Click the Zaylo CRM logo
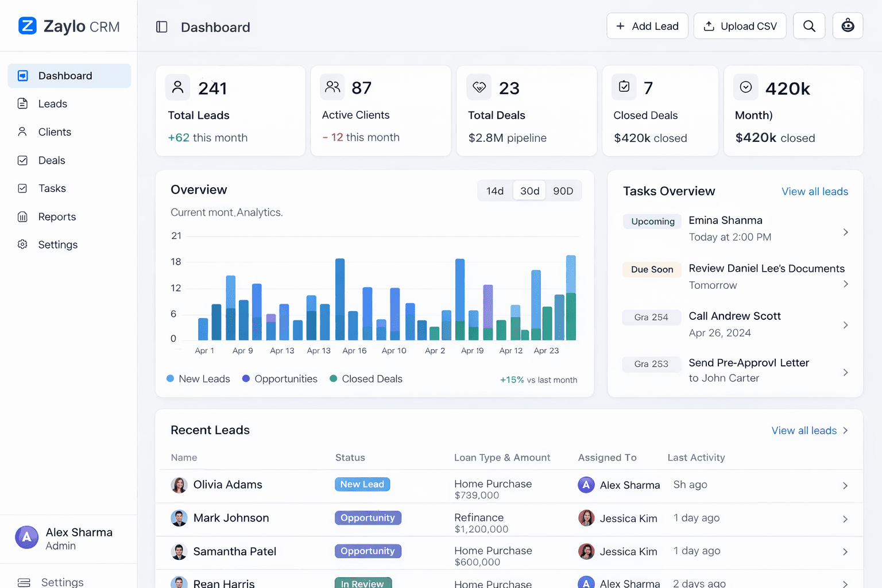This screenshot has width=882, height=588. [68, 26]
